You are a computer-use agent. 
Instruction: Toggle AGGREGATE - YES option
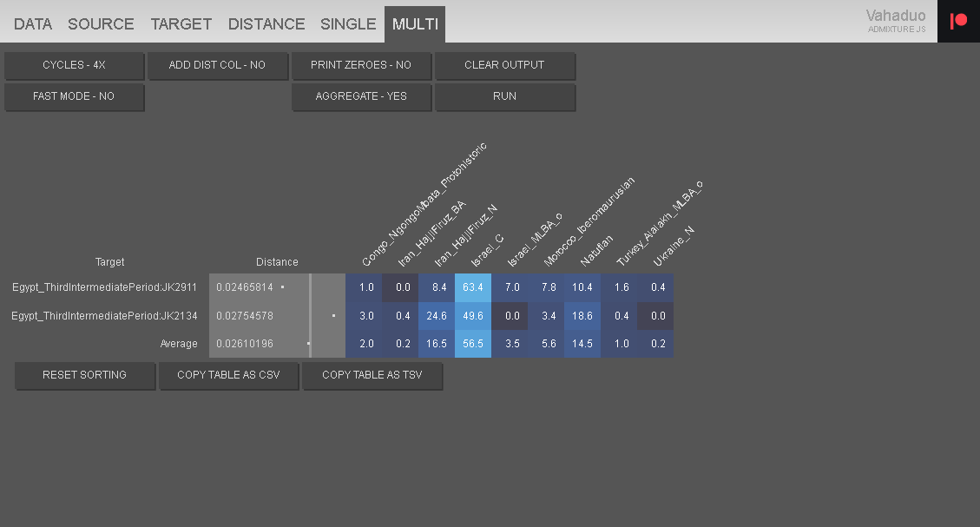(x=360, y=96)
